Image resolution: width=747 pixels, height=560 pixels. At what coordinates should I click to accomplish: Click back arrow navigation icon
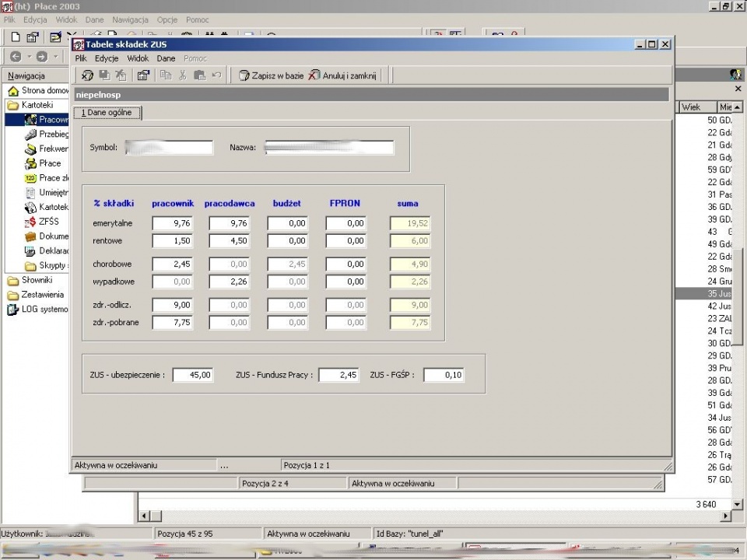(x=16, y=57)
